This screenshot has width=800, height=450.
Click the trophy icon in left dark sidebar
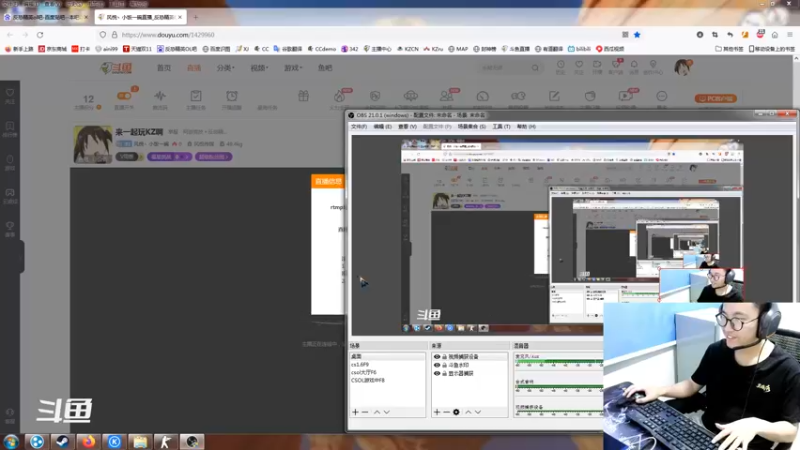click(x=10, y=228)
